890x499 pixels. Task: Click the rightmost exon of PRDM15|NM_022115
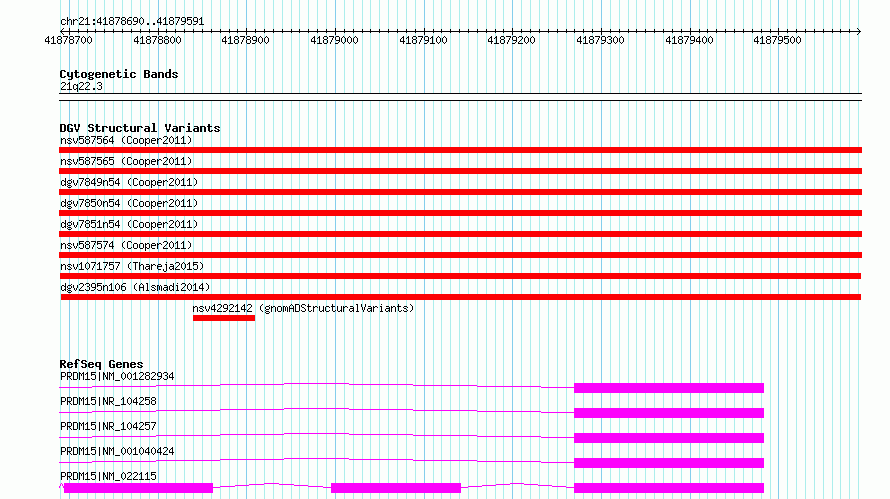[669, 488]
